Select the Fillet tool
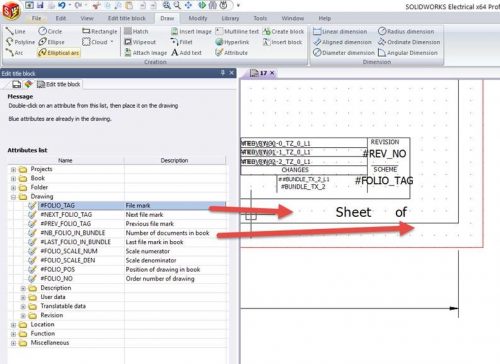This screenshot has height=364, width=500. coord(181,42)
